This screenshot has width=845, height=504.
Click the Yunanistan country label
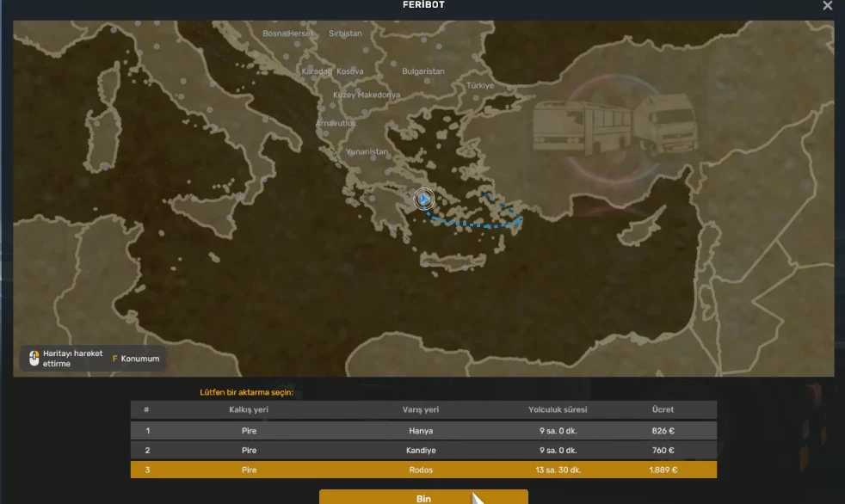point(367,151)
